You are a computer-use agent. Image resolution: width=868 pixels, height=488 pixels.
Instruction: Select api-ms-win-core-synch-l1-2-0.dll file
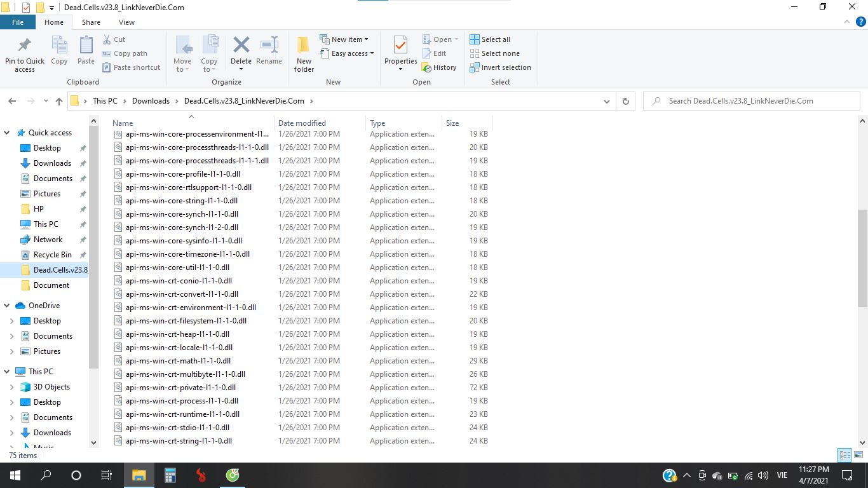[182, 227]
